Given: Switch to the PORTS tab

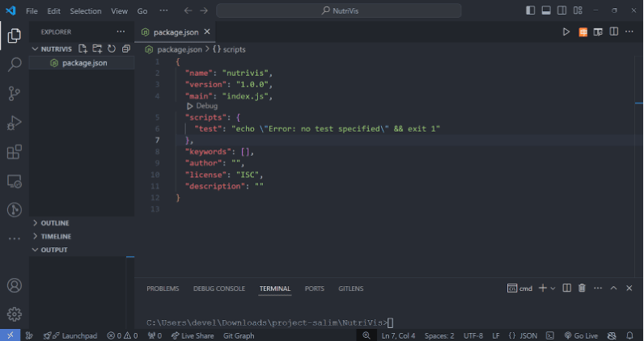Looking at the screenshot, I should 314,288.
